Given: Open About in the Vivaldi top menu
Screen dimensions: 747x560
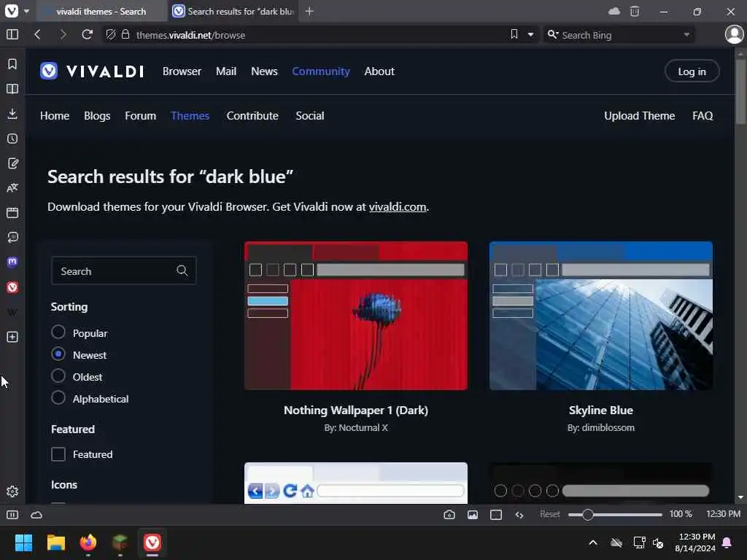Looking at the screenshot, I should [x=379, y=71].
